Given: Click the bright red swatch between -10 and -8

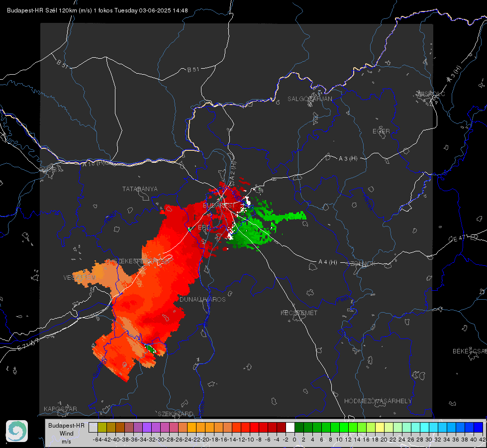Looking at the screenshot, I should pyautogui.click(x=254, y=427).
